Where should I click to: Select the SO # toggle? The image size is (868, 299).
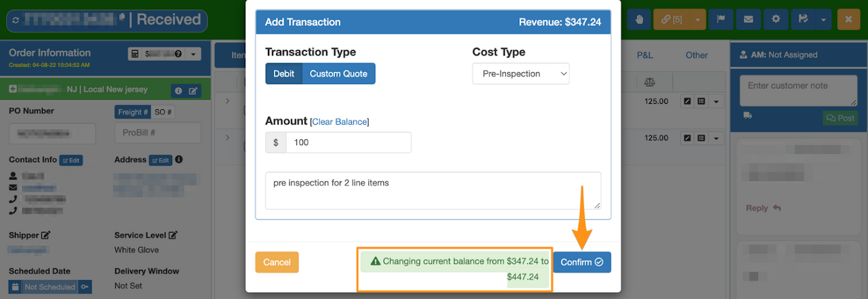pyautogui.click(x=163, y=112)
